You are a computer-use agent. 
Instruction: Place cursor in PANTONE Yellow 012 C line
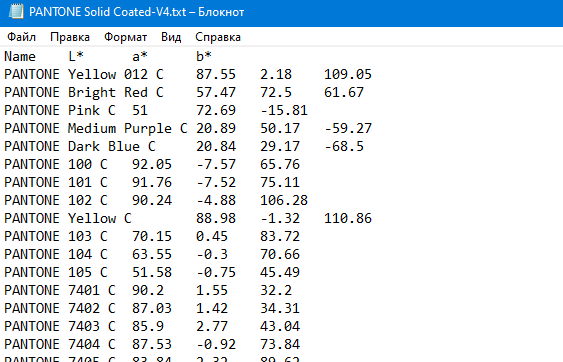pyautogui.click(x=84, y=74)
